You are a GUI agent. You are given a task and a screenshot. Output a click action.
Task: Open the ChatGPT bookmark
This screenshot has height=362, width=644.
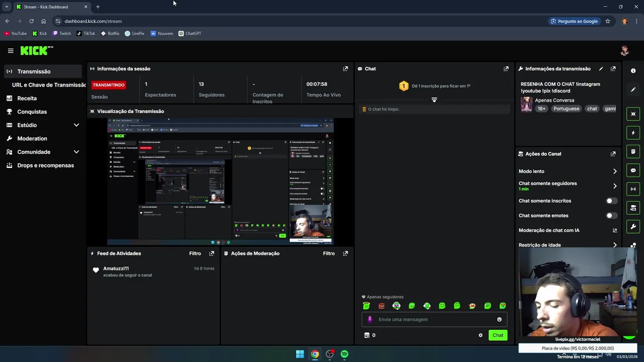coord(190,34)
